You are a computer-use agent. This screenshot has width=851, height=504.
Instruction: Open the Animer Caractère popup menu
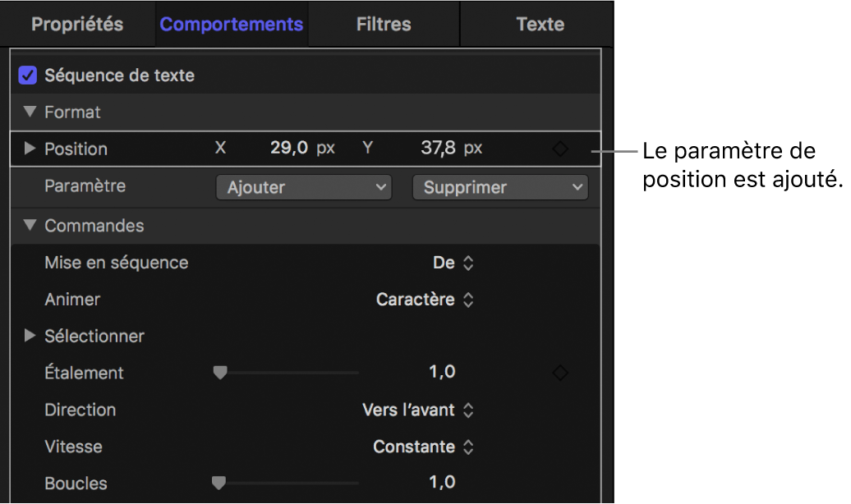[x=425, y=300]
